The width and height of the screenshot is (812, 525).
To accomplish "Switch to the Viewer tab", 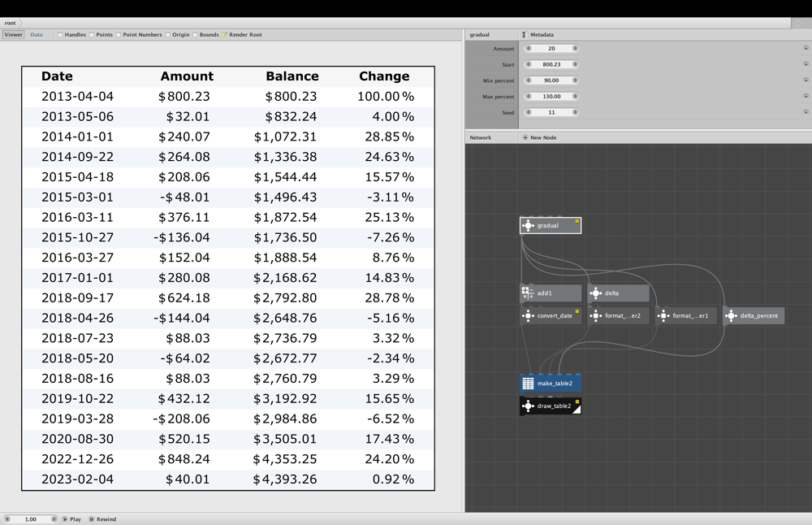I will [x=14, y=35].
